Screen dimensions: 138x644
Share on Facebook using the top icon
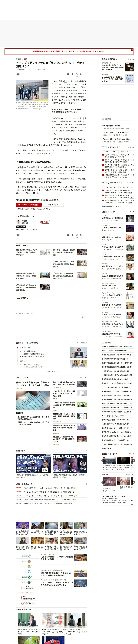(73, 74)
